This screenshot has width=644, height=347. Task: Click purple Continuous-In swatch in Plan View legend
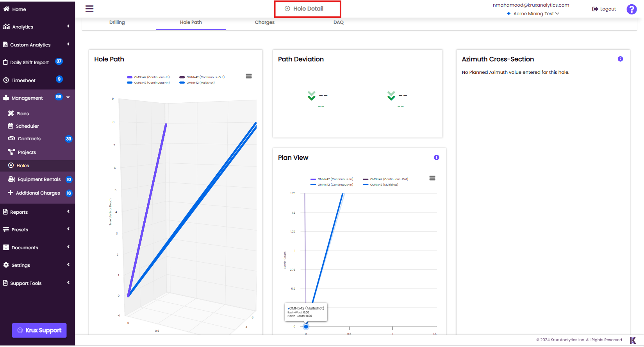point(313,179)
